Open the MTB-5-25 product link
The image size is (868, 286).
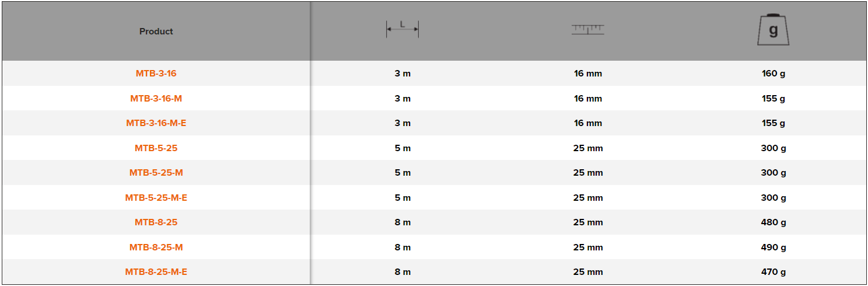tap(156, 148)
